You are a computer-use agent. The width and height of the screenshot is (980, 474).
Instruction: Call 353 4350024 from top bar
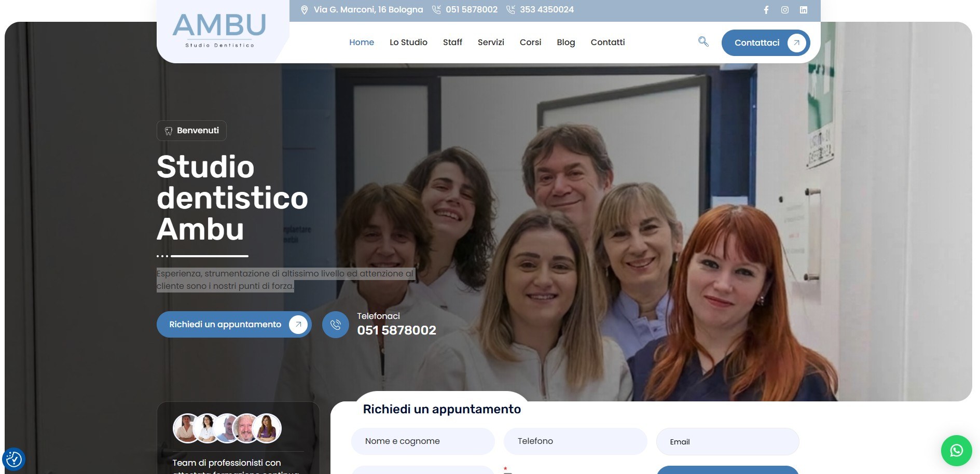(547, 10)
